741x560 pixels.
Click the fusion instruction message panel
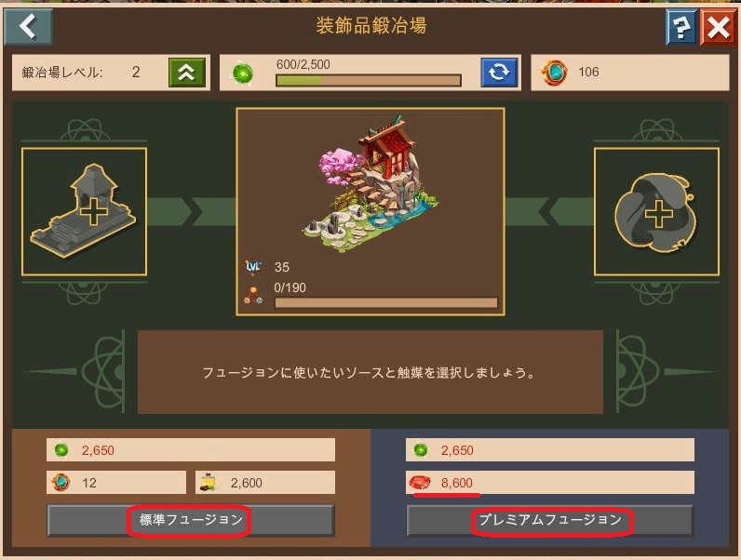pos(370,372)
